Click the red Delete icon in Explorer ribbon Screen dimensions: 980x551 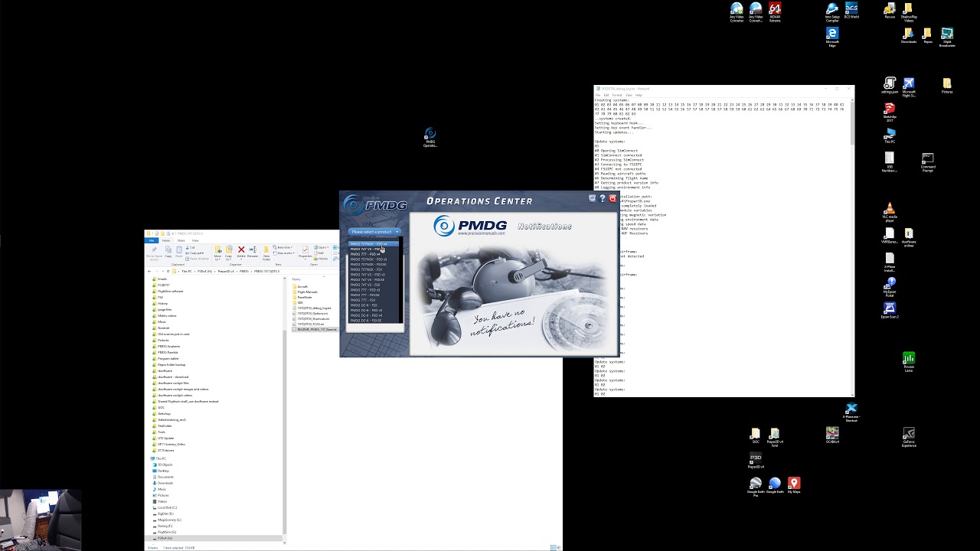click(241, 252)
